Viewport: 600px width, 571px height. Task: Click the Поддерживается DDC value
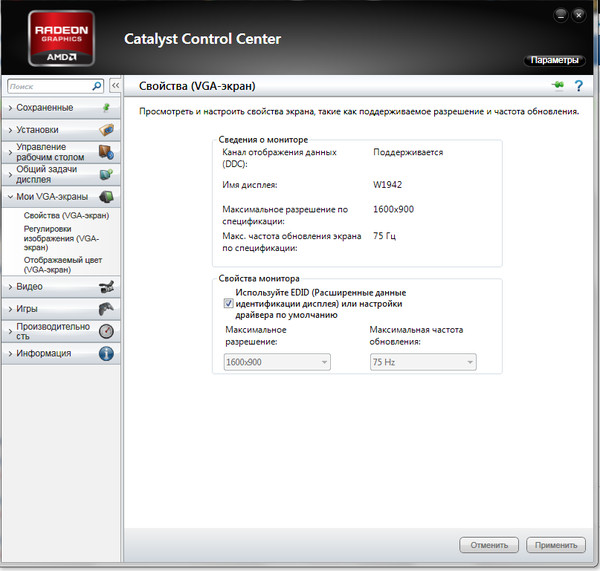pyautogui.click(x=408, y=152)
